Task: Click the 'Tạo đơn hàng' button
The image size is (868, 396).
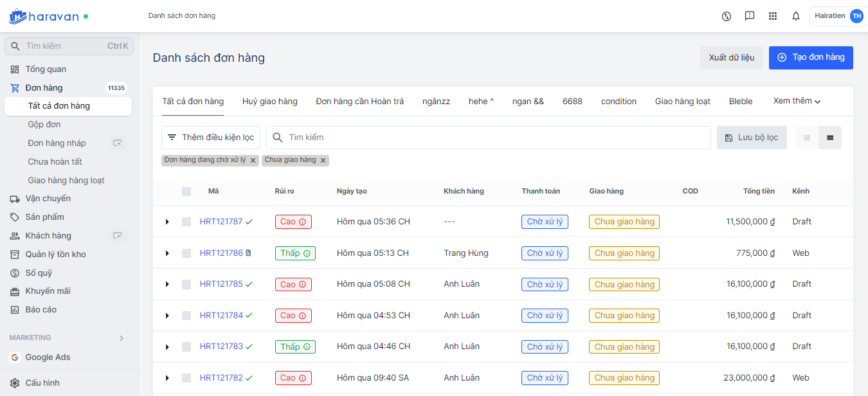Action: [810, 57]
